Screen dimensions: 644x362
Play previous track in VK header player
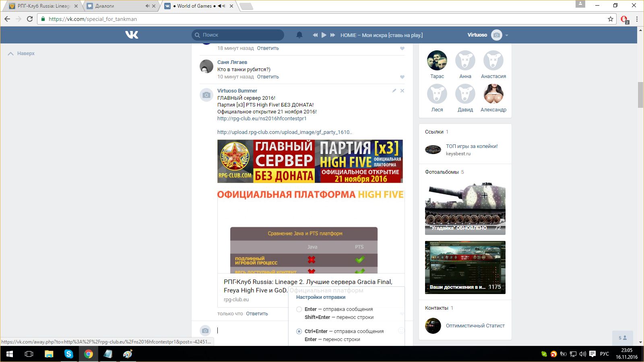(315, 35)
